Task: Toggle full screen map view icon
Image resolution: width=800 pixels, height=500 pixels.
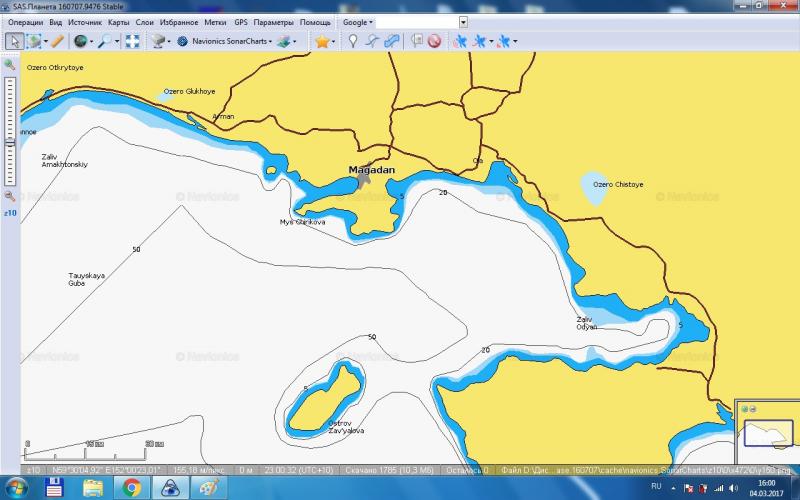Action: click(132, 41)
